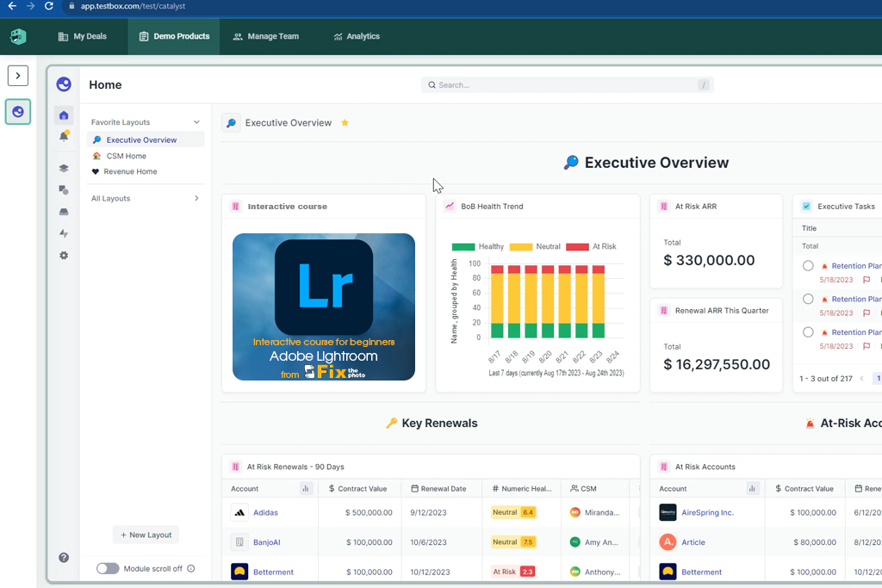This screenshot has width=882, height=588.
Task: Toggle Module scroll switch
Action: (108, 568)
